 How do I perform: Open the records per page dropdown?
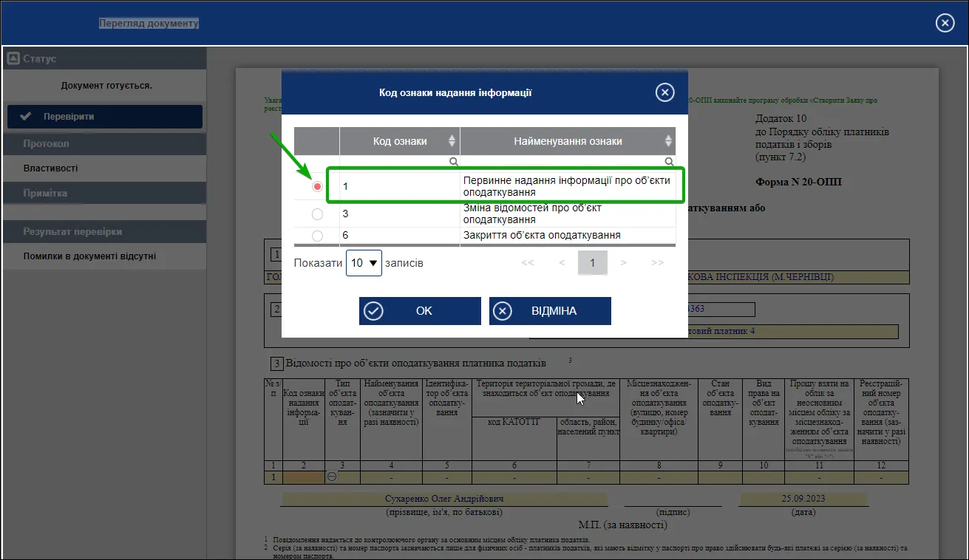coord(364,263)
